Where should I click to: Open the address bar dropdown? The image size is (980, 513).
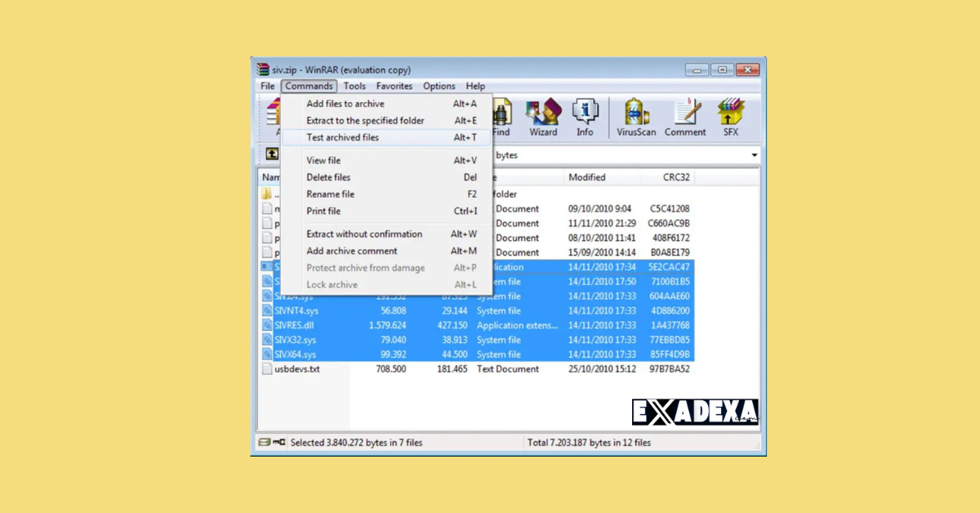point(753,155)
